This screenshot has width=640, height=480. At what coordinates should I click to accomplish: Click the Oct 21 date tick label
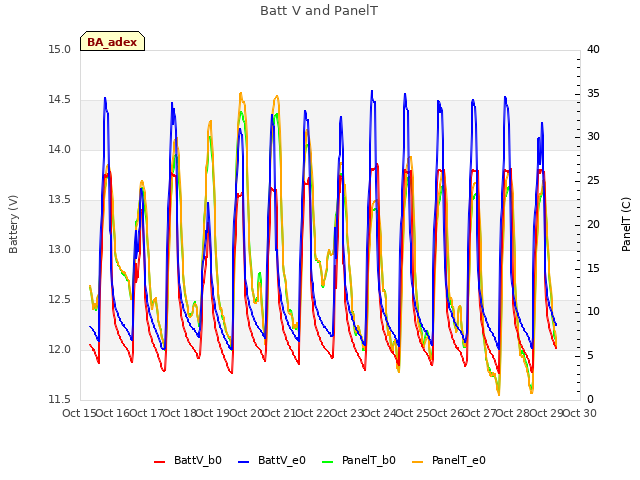click(280, 414)
